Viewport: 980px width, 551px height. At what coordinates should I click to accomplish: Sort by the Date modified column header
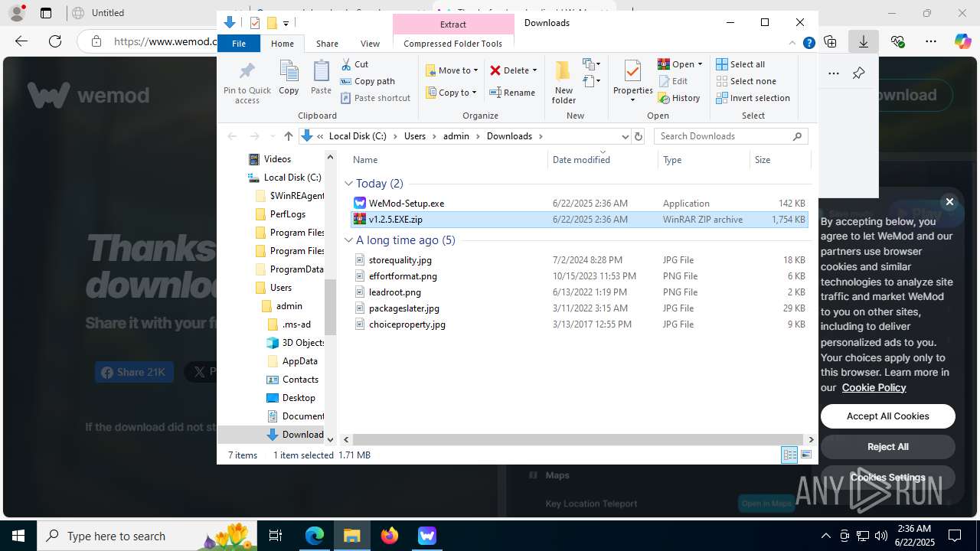581,160
